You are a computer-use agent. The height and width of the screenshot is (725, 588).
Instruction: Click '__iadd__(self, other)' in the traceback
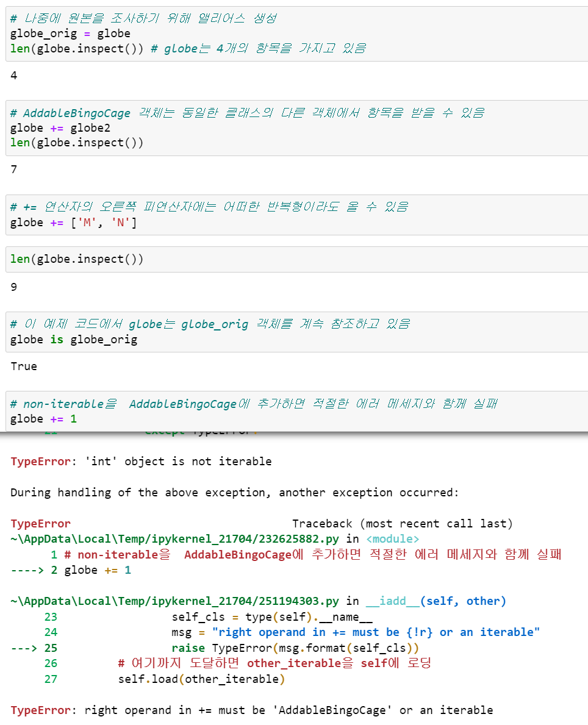coord(436,601)
